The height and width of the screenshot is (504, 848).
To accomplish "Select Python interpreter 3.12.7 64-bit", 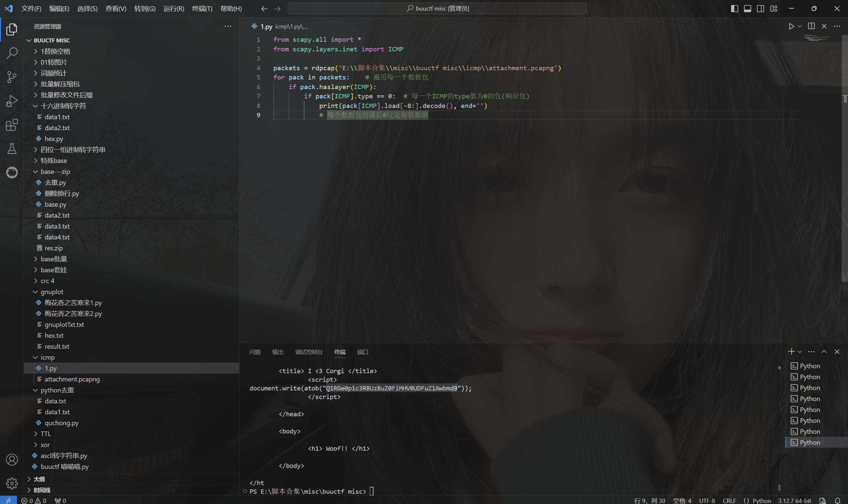I will coord(795,501).
